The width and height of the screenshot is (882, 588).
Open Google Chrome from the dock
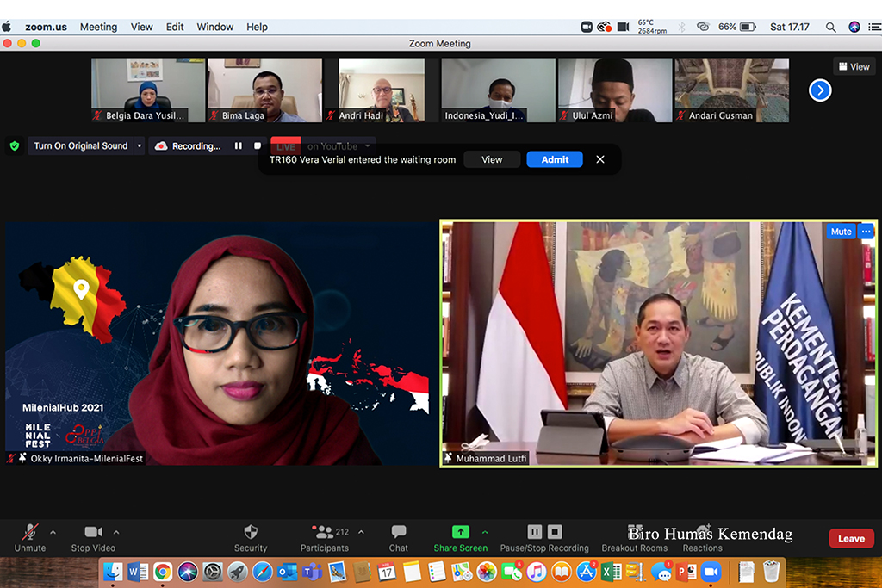pyautogui.click(x=163, y=573)
